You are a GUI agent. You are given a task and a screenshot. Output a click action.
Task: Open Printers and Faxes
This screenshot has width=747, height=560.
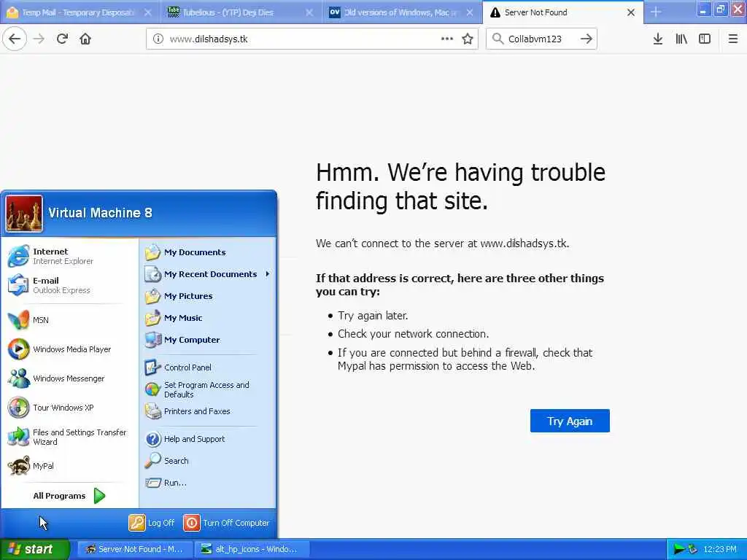(207, 411)
